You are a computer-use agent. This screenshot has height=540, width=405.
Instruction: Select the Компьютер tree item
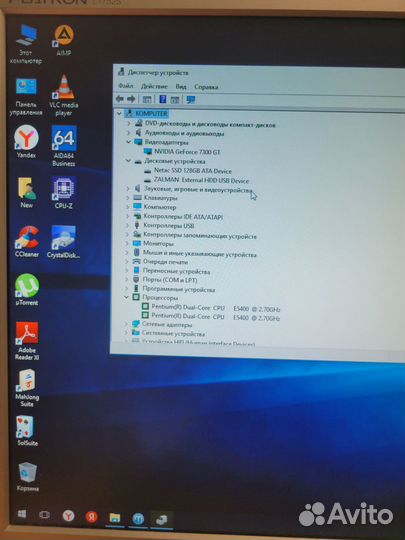(159, 207)
